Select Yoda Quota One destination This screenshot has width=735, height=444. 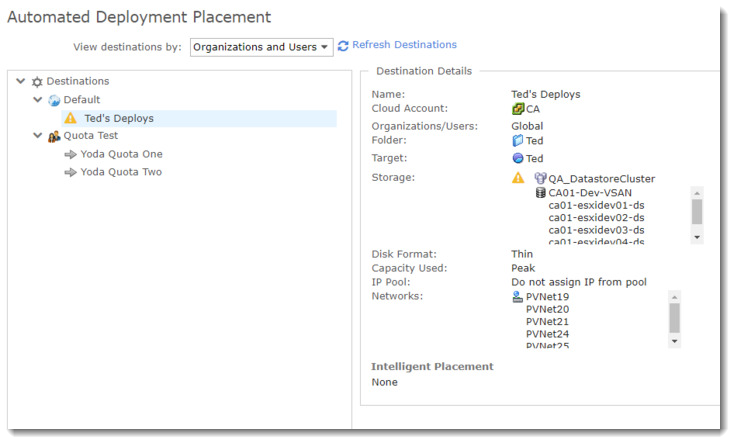pos(121,154)
